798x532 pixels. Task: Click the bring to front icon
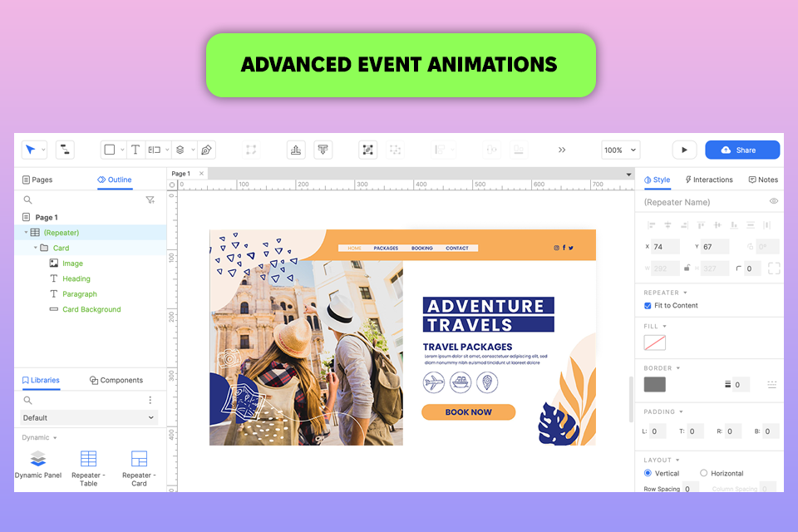[x=296, y=150]
